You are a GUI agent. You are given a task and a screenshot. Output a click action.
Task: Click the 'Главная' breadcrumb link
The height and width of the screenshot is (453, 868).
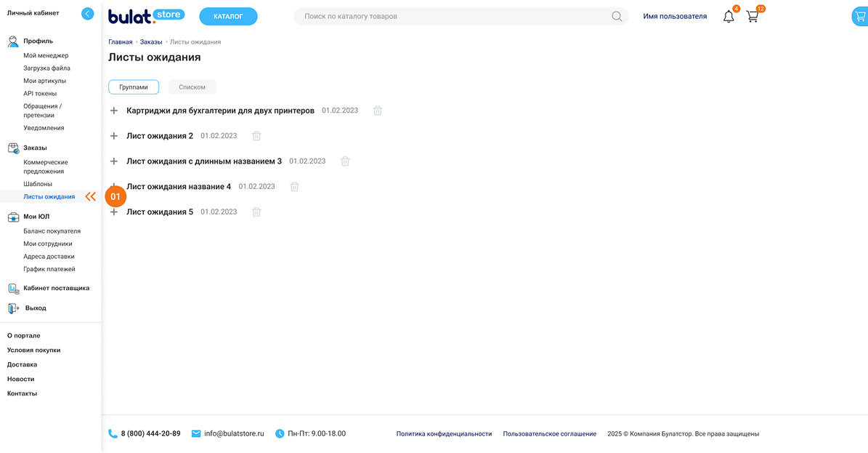pyautogui.click(x=121, y=42)
